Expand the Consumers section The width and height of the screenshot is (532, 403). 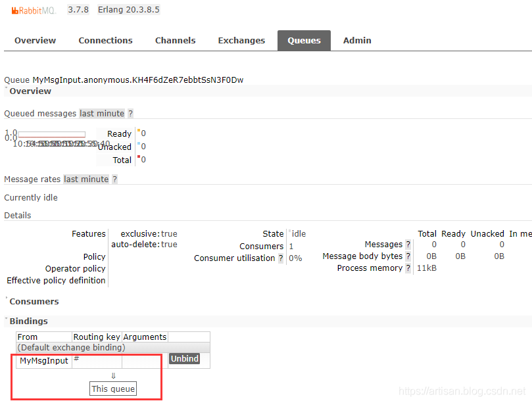click(34, 302)
